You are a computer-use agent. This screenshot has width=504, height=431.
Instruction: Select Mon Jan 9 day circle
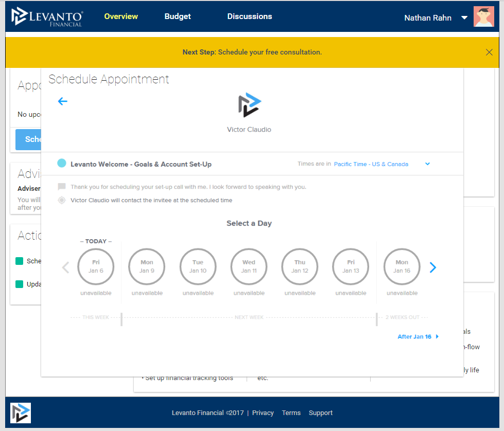147,266
